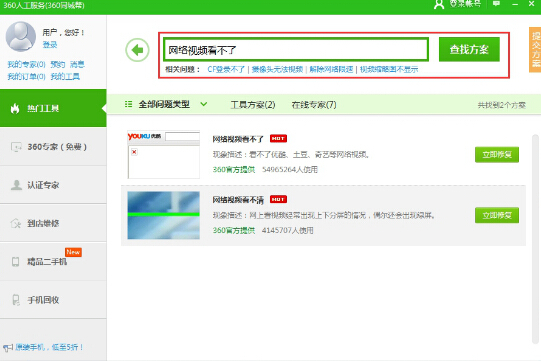Open the login account icon in title bar
The image size is (541, 361).
pos(439,4)
